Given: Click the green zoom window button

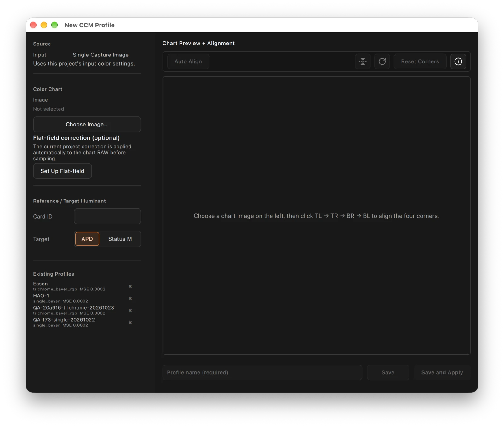Looking at the screenshot, I should (x=54, y=25).
